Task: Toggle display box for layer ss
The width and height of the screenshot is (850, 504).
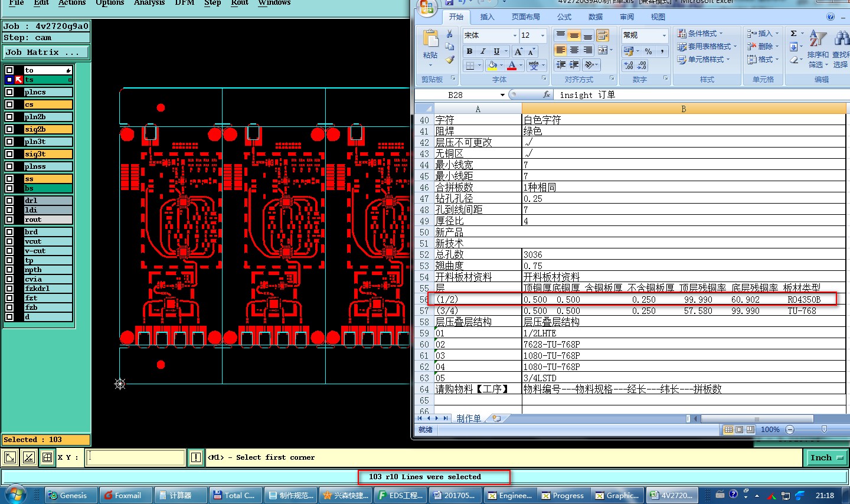Action: point(9,179)
